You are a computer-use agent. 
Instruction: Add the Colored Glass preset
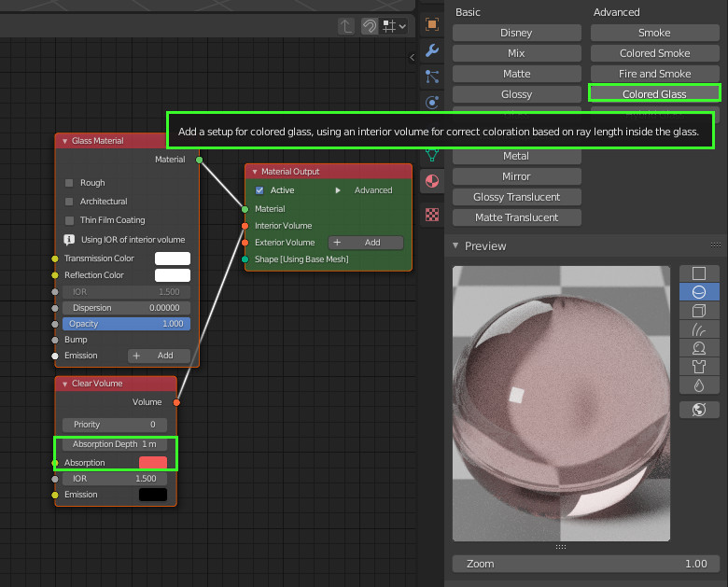coord(654,93)
